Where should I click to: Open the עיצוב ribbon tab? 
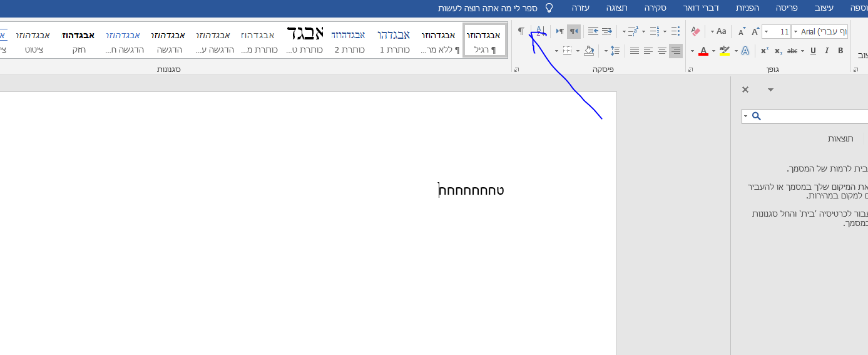tap(824, 8)
